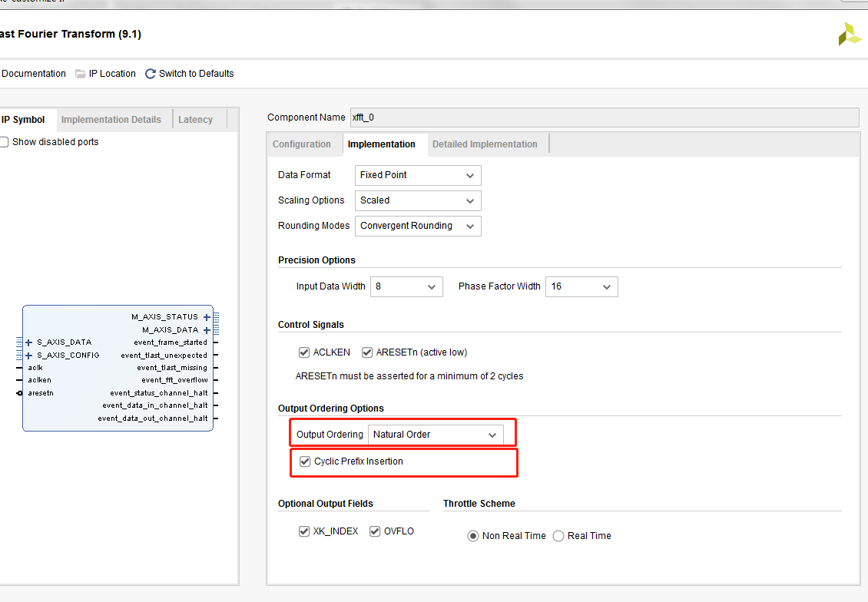Uncheck the ACLKEN checkbox

(304, 352)
